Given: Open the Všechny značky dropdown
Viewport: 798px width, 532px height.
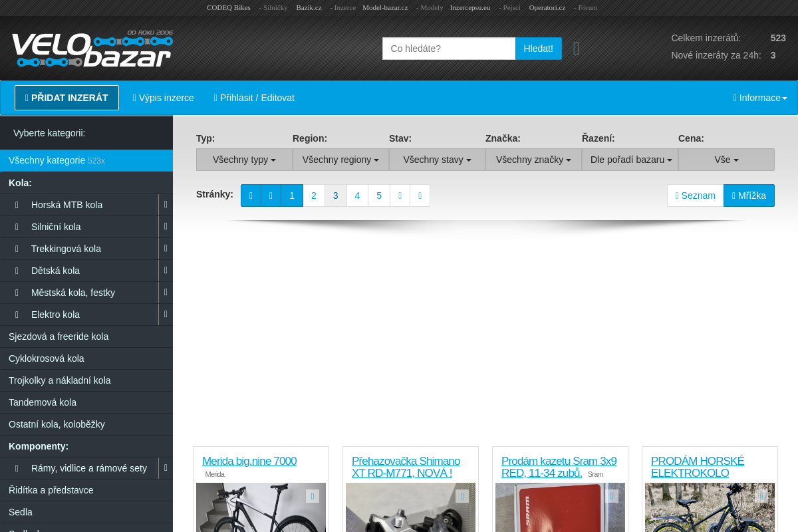Looking at the screenshot, I should coord(533,160).
